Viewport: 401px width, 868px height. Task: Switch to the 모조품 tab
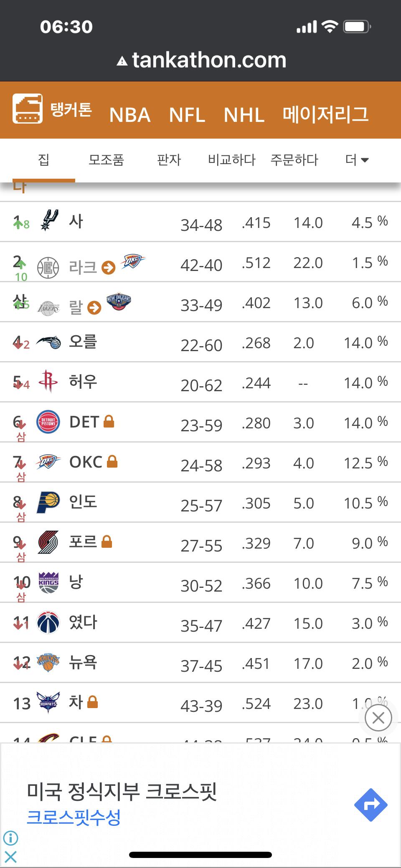(106, 160)
